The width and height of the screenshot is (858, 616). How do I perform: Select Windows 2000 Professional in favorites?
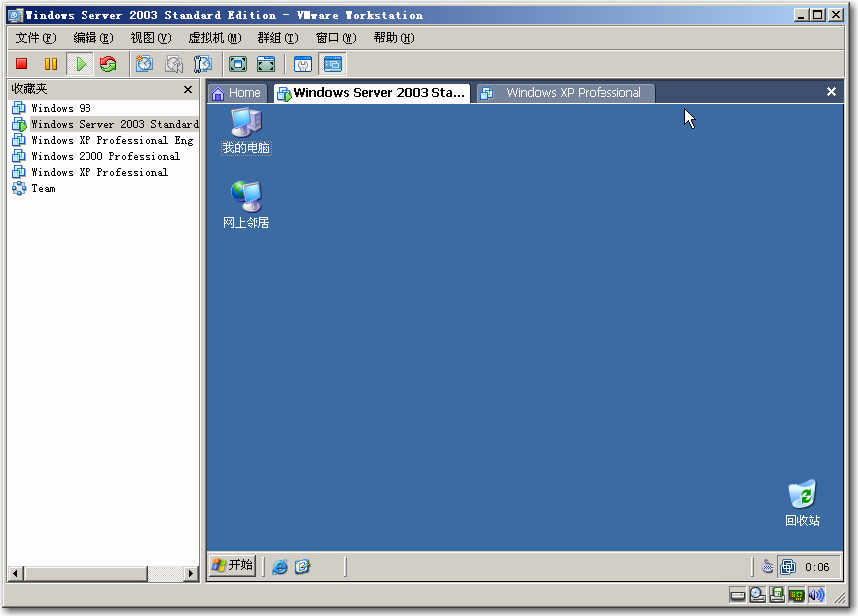105,156
